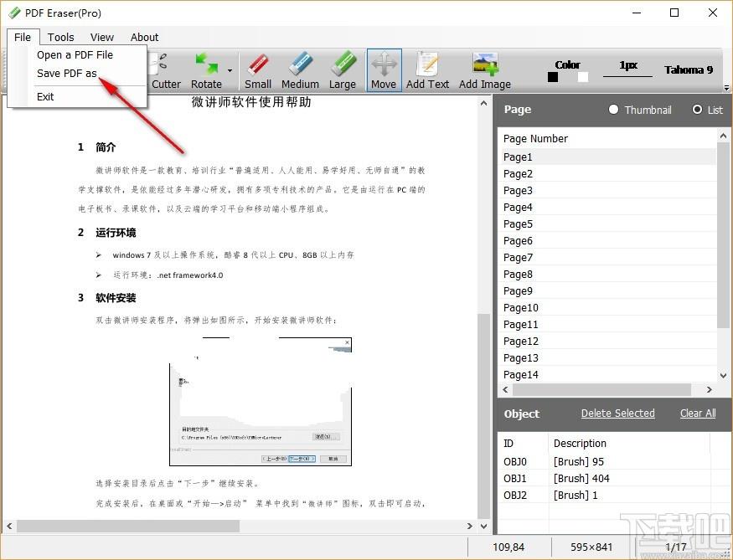The image size is (733, 560).
Task: Expand the toolbar overflow arrow at right
Action: [726, 87]
